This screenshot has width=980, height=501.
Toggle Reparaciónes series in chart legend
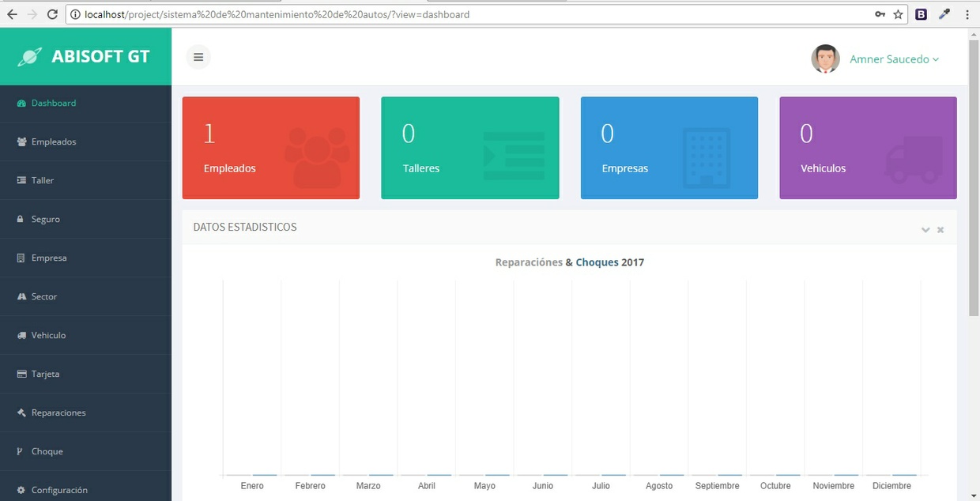[529, 262]
